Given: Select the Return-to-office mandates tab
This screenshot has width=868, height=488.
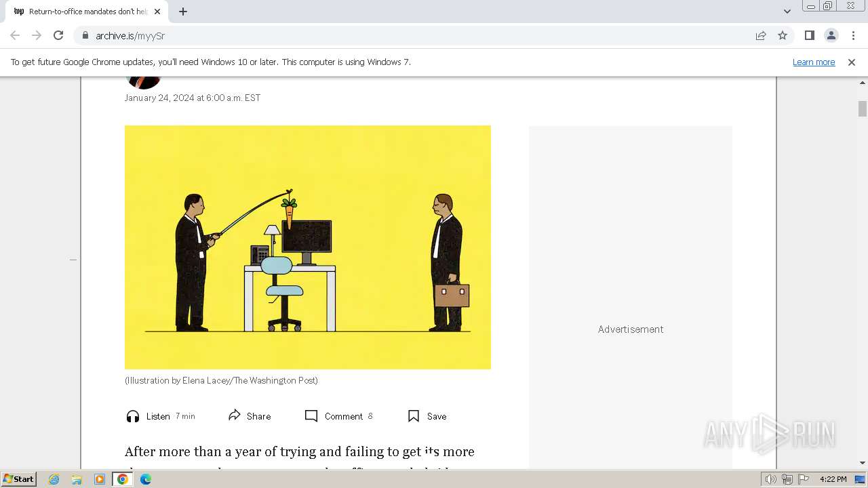Looking at the screenshot, I should pyautogui.click(x=87, y=12).
